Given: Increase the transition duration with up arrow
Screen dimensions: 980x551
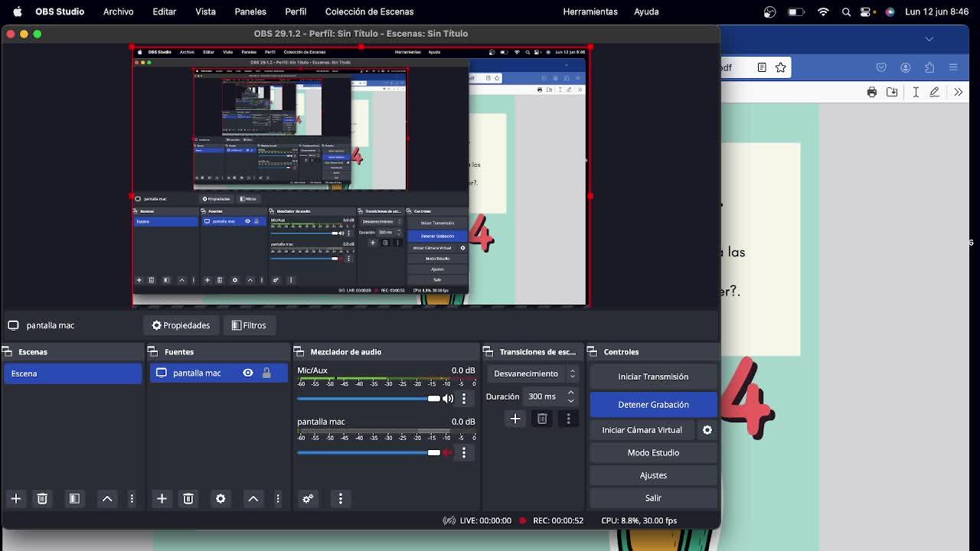Looking at the screenshot, I should 570,393.
